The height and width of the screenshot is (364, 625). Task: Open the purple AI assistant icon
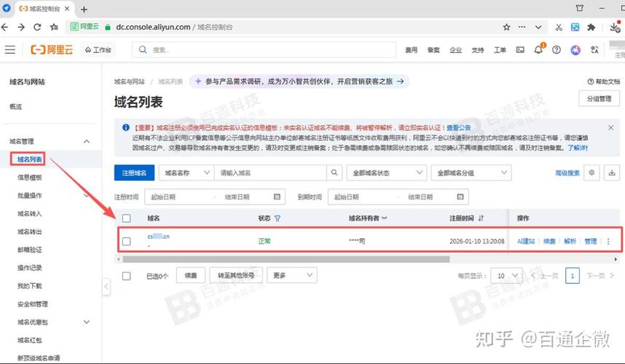pos(575,50)
